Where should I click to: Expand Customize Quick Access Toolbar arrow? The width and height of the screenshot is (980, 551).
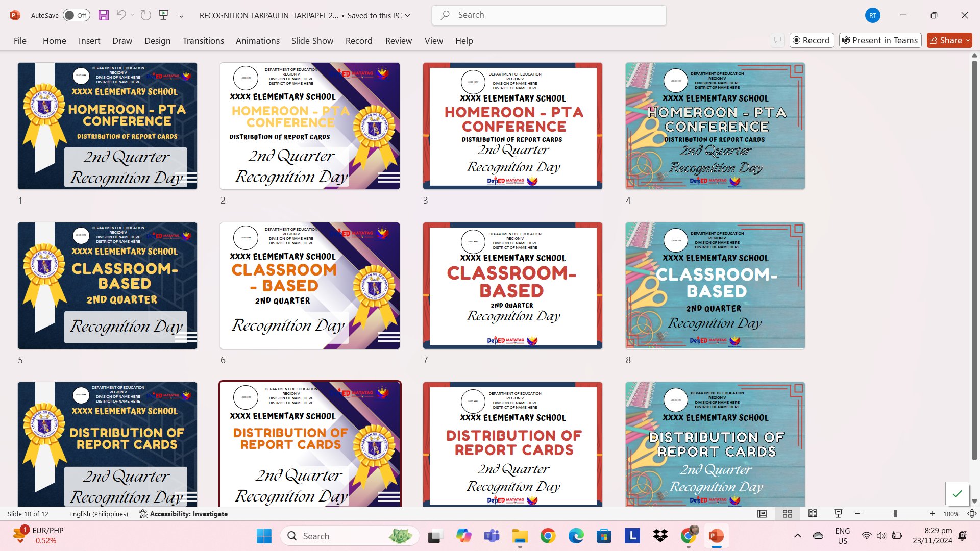point(181,16)
